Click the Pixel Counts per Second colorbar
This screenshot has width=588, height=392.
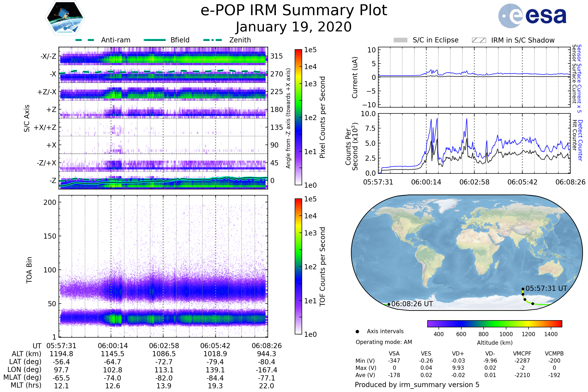pyautogui.click(x=298, y=117)
